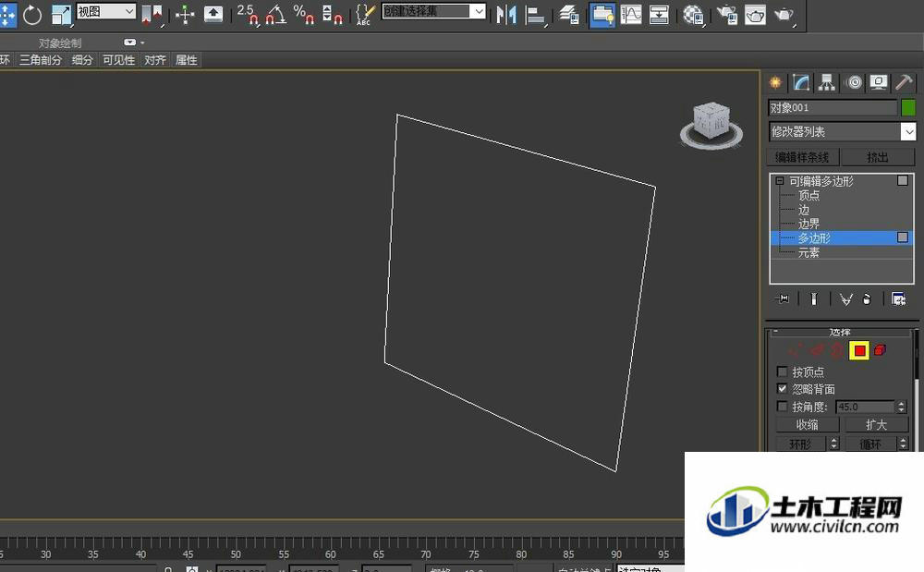Toggle the highlighted Ribbon icon
The height and width of the screenshot is (572, 924).
602,14
